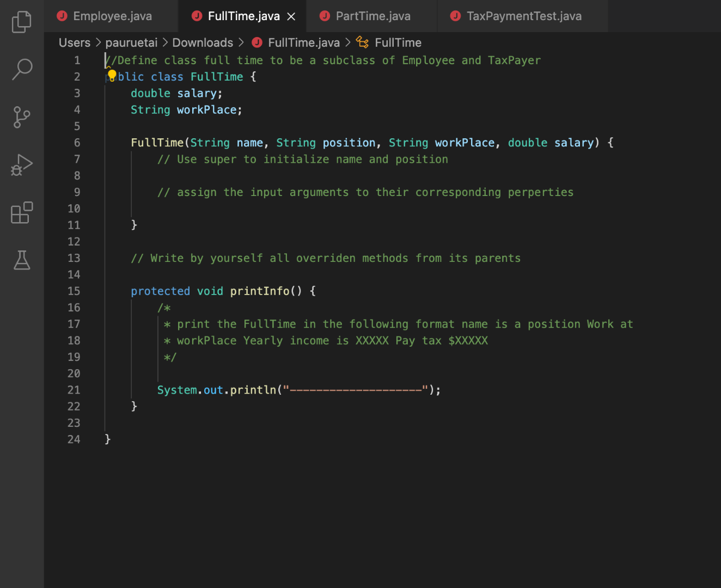Click the Java file icon in the breadcrumb

(257, 42)
